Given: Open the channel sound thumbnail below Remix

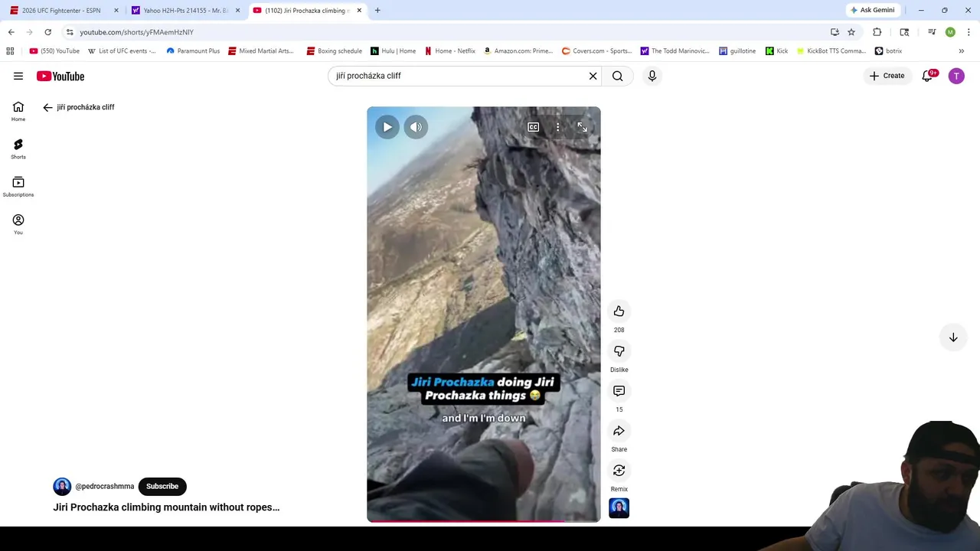Looking at the screenshot, I should point(619,508).
